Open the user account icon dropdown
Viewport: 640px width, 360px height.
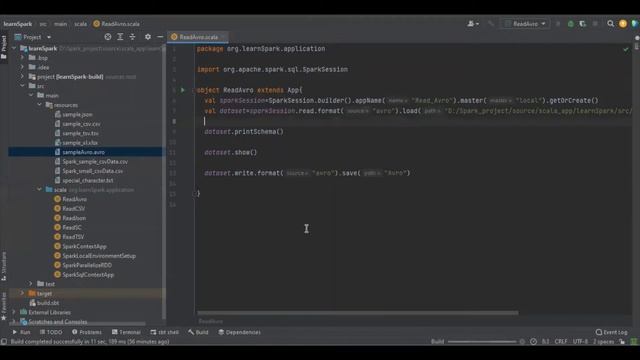pos(473,24)
